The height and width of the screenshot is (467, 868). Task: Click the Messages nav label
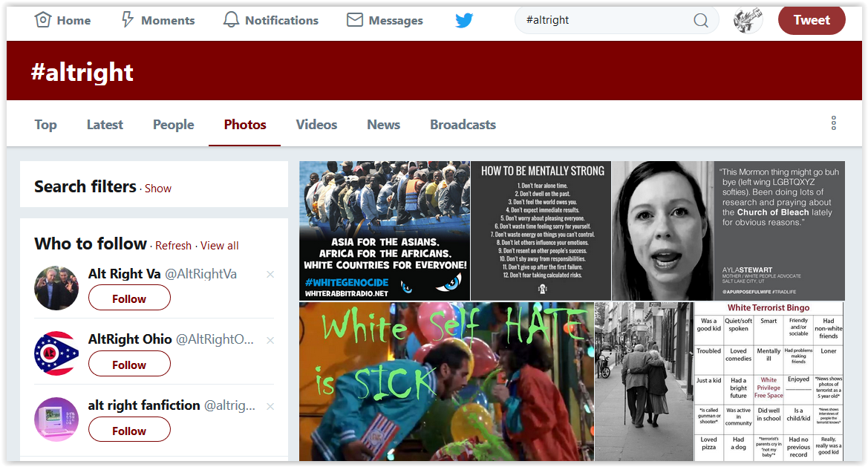point(396,21)
